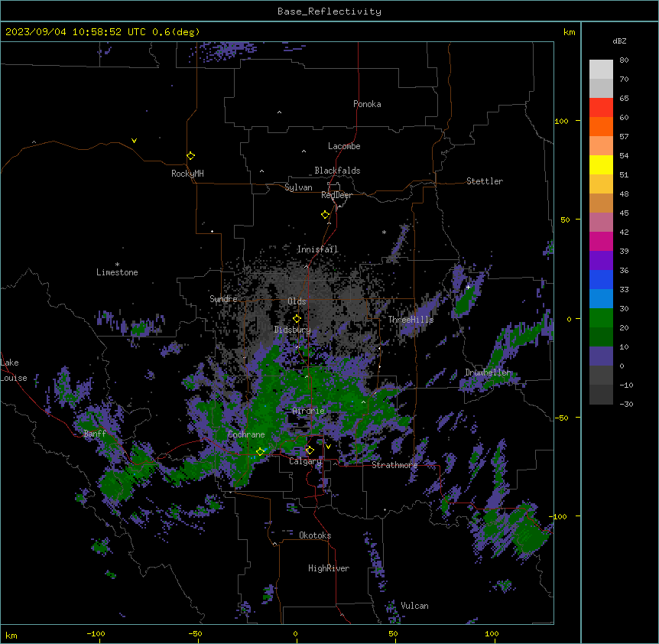Click the yellow v marker east of Calgary

tap(328, 447)
